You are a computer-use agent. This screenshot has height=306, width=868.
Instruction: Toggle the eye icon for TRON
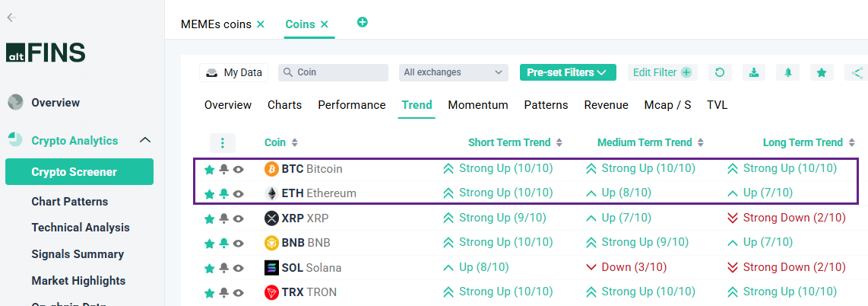[238, 292]
